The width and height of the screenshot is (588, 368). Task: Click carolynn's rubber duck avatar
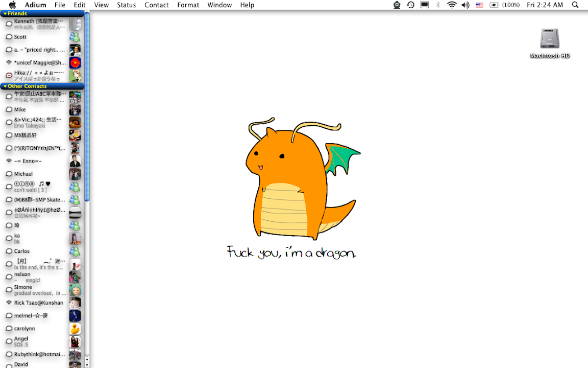75,329
